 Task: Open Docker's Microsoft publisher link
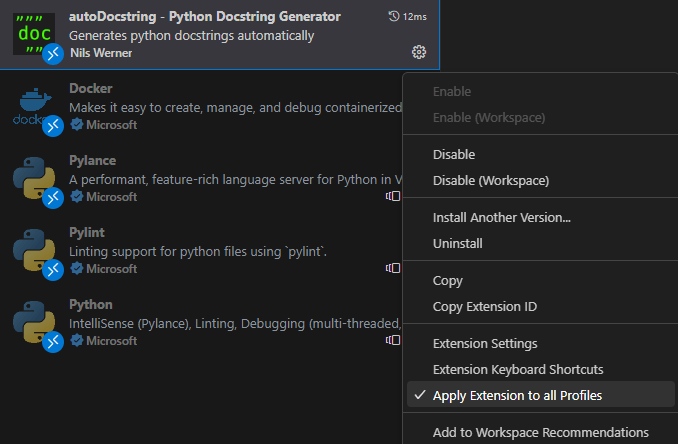click(111, 125)
